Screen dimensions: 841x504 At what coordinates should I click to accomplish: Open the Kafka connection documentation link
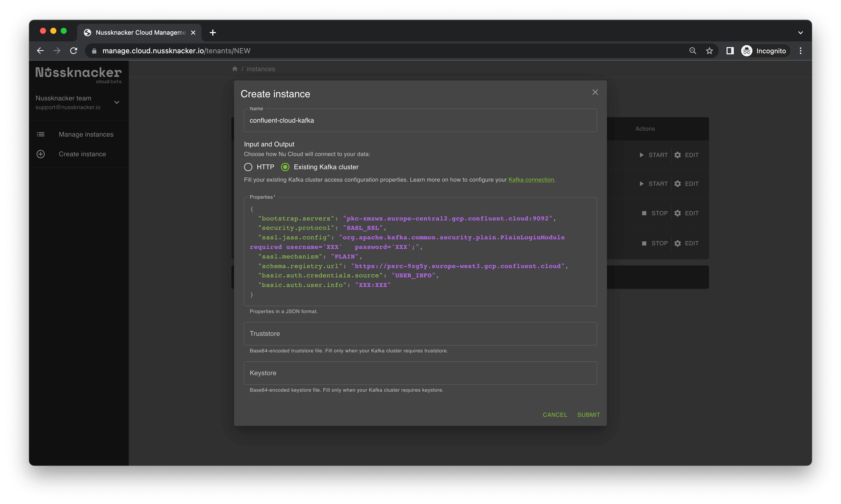coord(531,180)
